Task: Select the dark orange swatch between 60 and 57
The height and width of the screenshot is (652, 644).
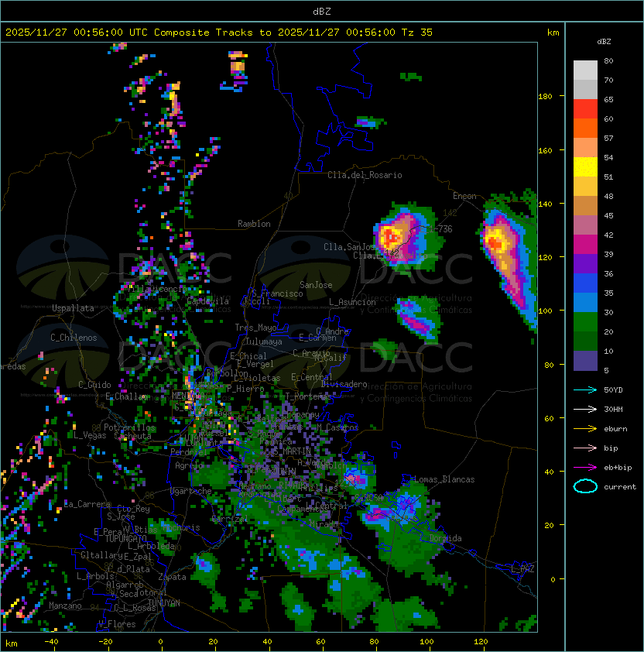Action: [x=585, y=128]
